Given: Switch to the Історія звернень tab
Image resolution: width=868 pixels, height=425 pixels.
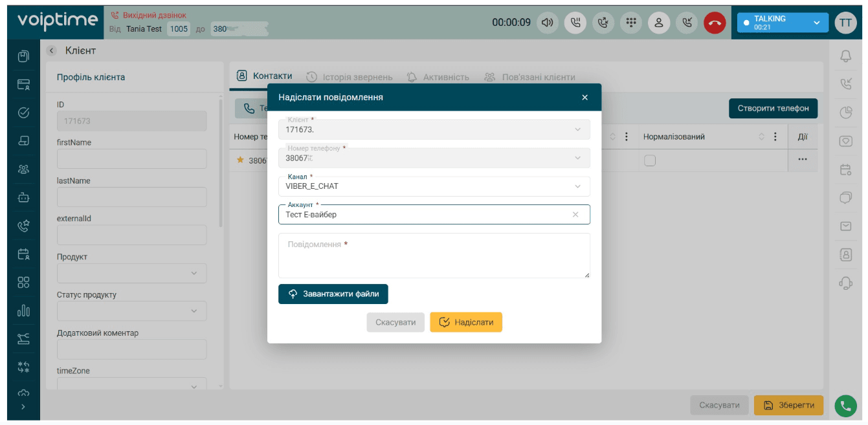Looking at the screenshot, I should (x=349, y=77).
